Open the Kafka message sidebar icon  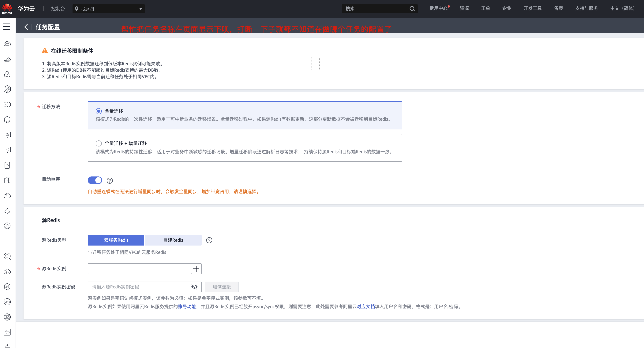pyautogui.click(x=7, y=150)
